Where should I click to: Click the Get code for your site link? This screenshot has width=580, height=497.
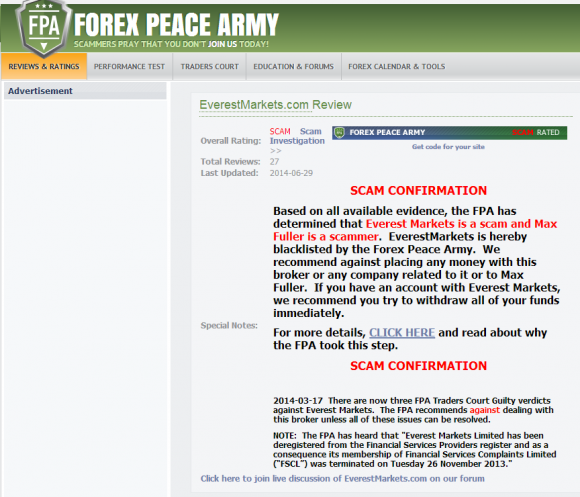tap(448, 147)
